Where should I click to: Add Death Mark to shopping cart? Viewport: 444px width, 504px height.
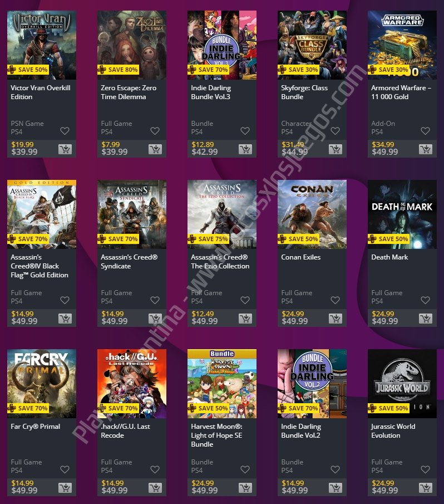point(426,318)
